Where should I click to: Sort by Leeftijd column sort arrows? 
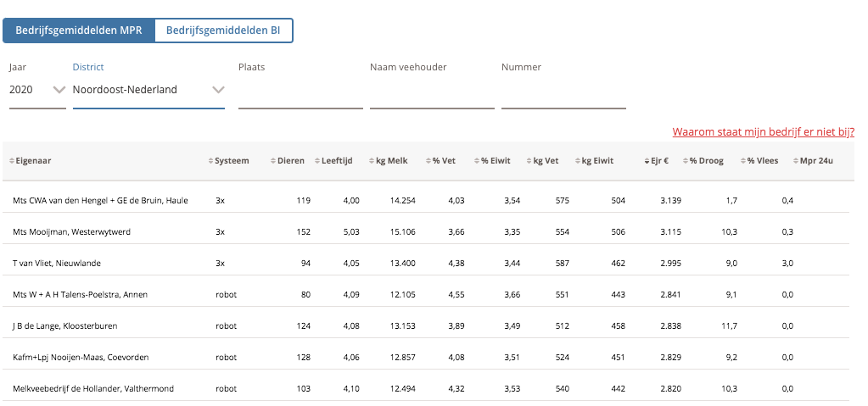click(x=316, y=161)
